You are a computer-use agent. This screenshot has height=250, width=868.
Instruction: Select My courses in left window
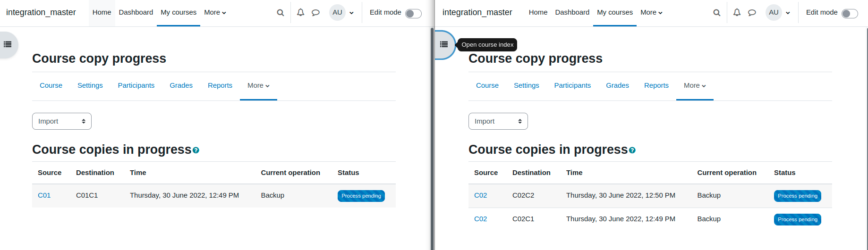point(179,13)
